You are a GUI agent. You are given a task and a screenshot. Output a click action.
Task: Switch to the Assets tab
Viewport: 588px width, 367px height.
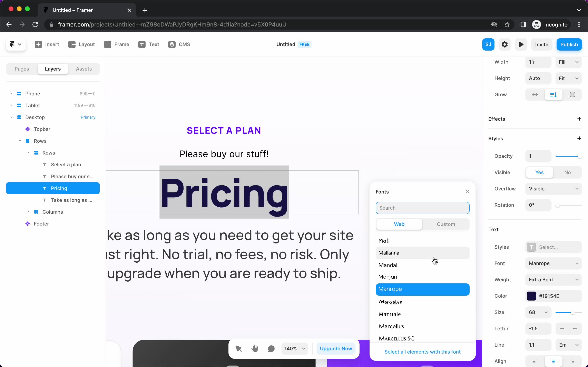coord(83,69)
